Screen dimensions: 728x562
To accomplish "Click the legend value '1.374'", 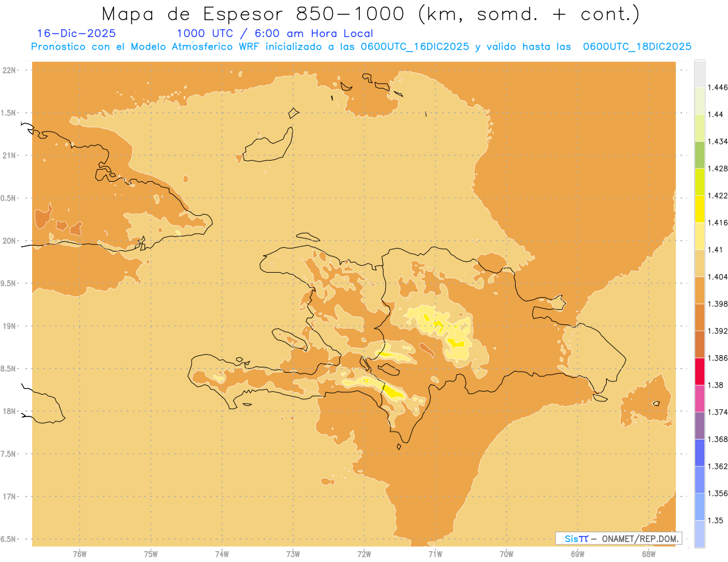I will coord(718,412).
